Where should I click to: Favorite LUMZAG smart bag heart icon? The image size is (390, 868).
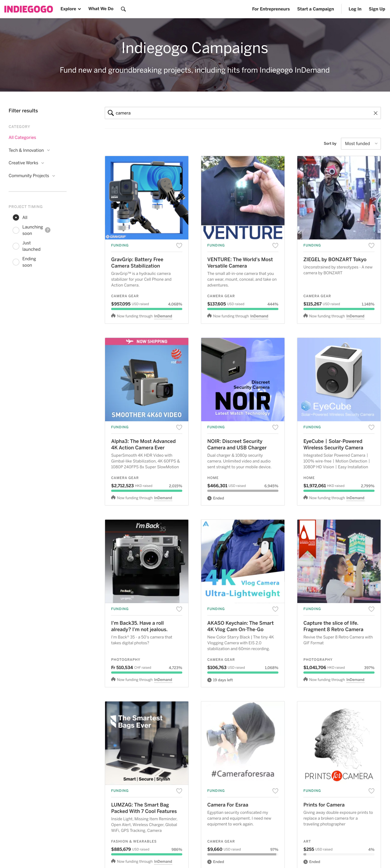179,791
